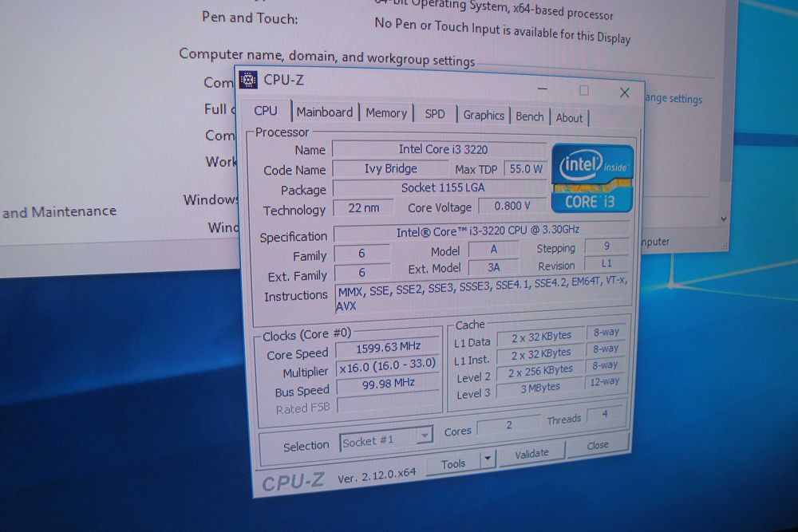The image size is (798, 532).
Task: Click the Multiplier value x16.0 (16.0 - 33.0)
Action: click(387, 366)
